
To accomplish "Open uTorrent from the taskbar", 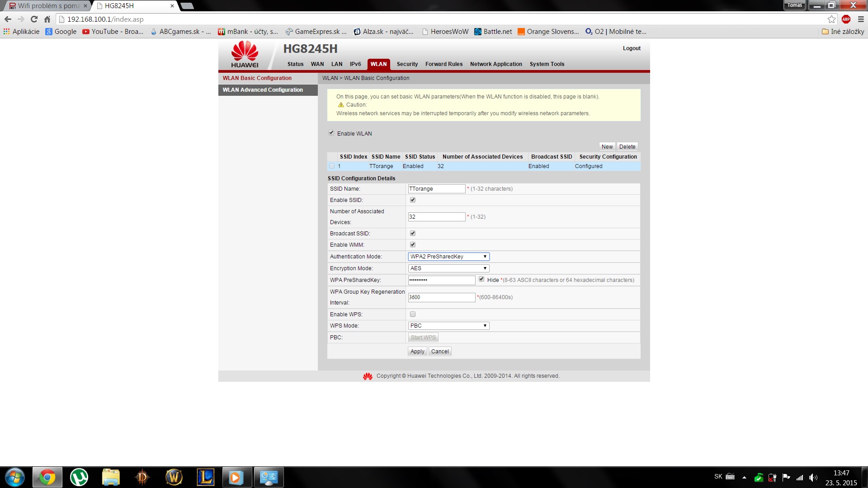I will [x=79, y=477].
